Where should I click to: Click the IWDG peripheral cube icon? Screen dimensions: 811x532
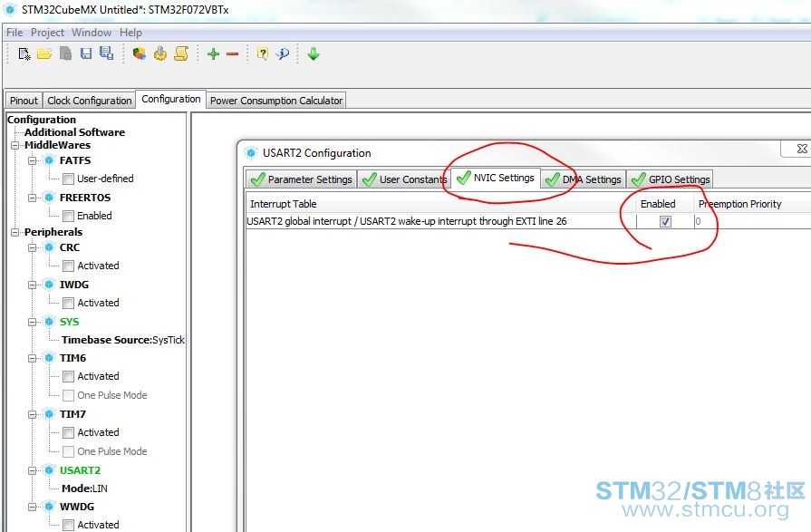point(49,285)
